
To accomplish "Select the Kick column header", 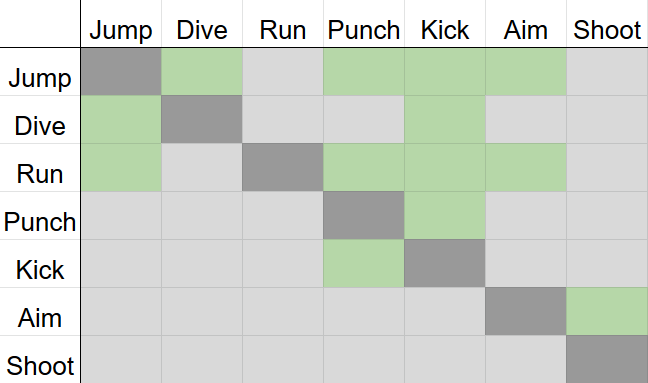I will (x=445, y=30).
